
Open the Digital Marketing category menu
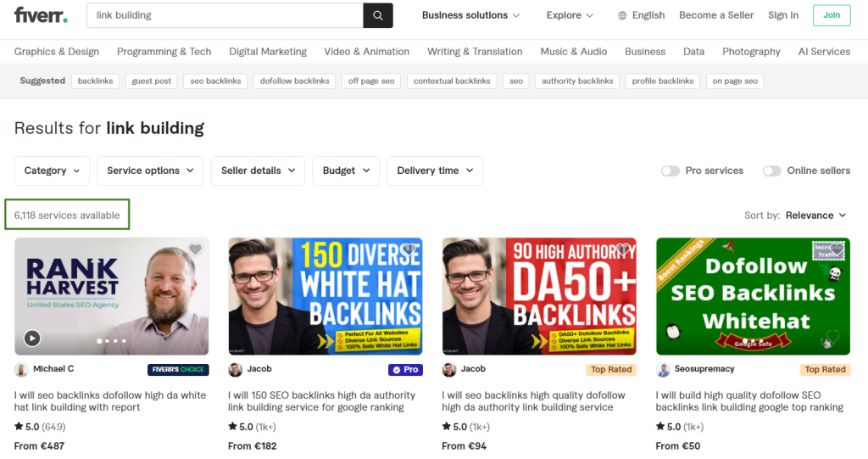pos(267,52)
